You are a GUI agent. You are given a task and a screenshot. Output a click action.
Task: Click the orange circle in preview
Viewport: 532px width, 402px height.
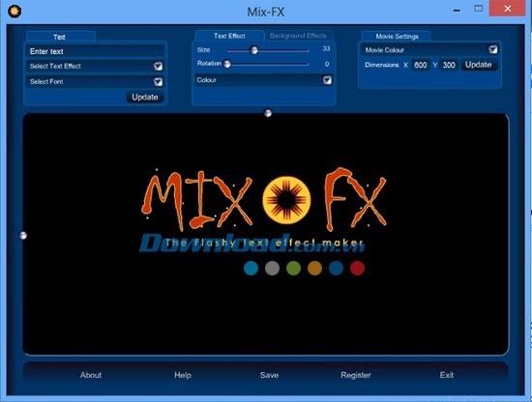pyautogui.click(x=315, y=268)
